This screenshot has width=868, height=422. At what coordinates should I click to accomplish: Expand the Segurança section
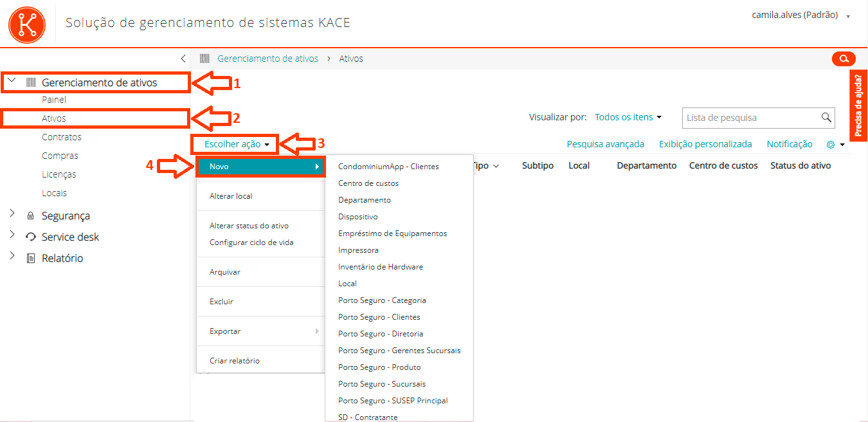[x=12, y=214]
